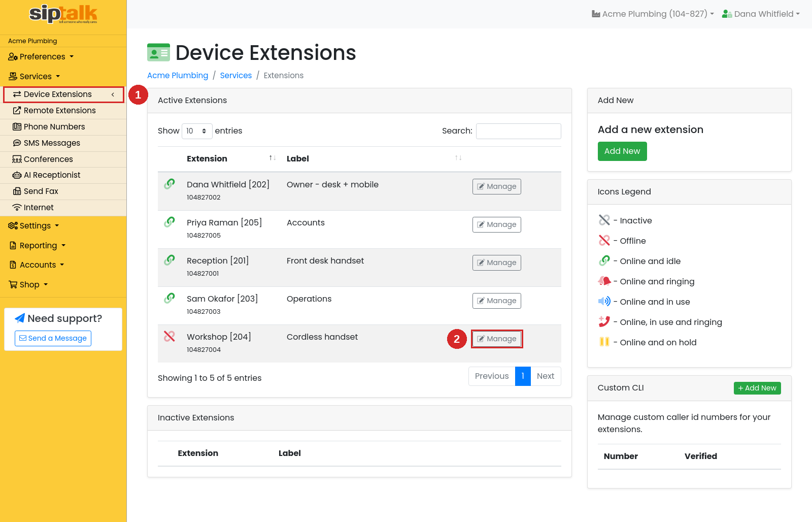Manage the Dana Whitfield [202] extension
812x522 pixels.
497,186
